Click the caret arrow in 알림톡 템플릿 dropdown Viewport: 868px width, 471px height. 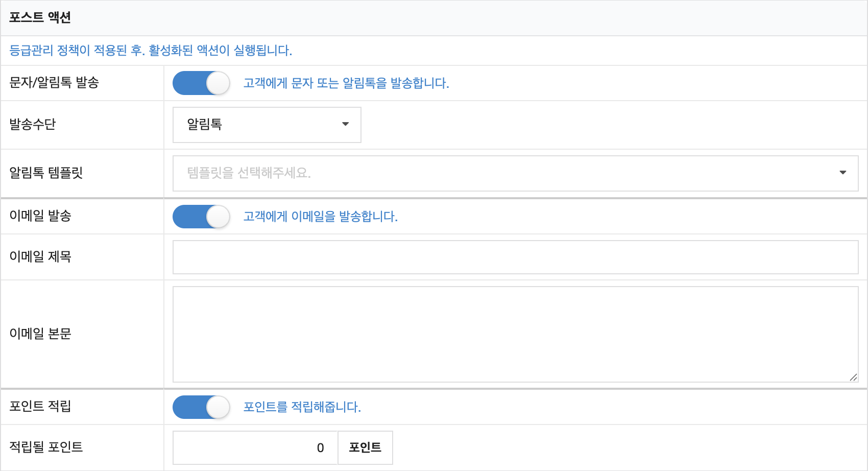pyautogui.click(x=842, y=173)
